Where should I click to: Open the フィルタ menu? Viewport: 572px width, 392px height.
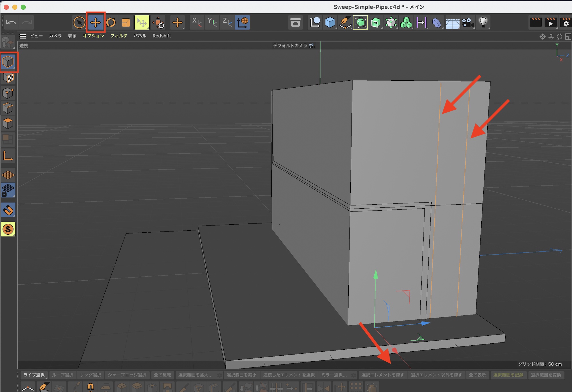click(119, 36)
